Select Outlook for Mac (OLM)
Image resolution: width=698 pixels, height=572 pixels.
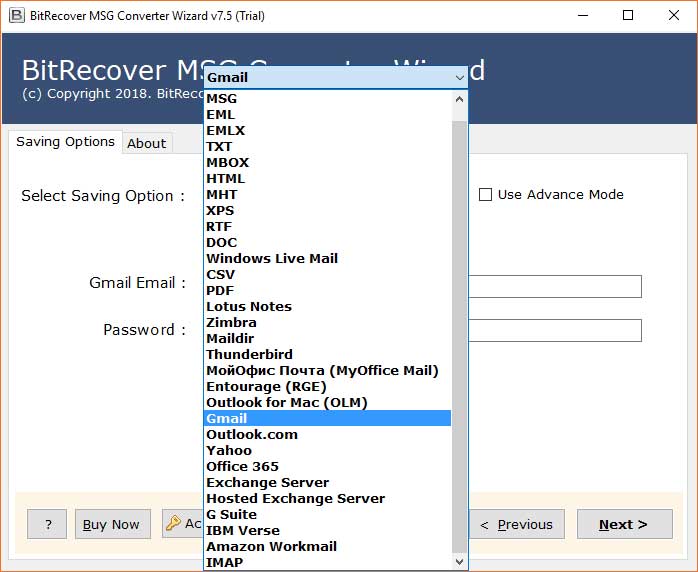328,403
